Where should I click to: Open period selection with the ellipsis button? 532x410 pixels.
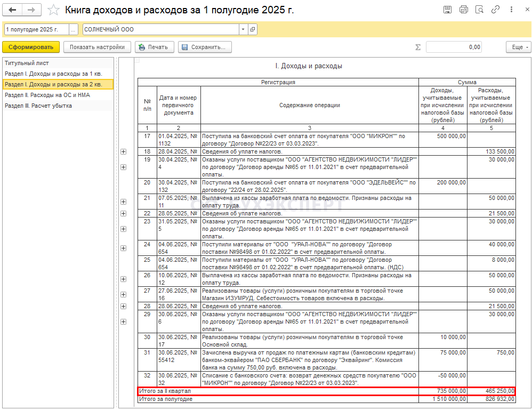[73, 29]
